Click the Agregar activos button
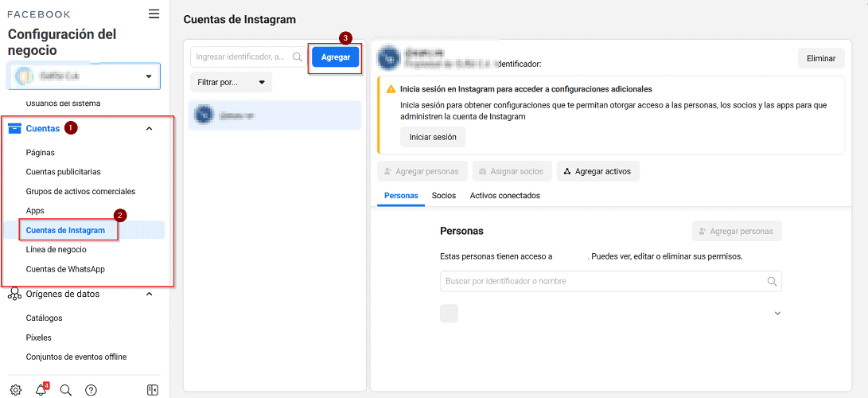The height and width of the screenshot is (398, 868). (x=597, y=172)
